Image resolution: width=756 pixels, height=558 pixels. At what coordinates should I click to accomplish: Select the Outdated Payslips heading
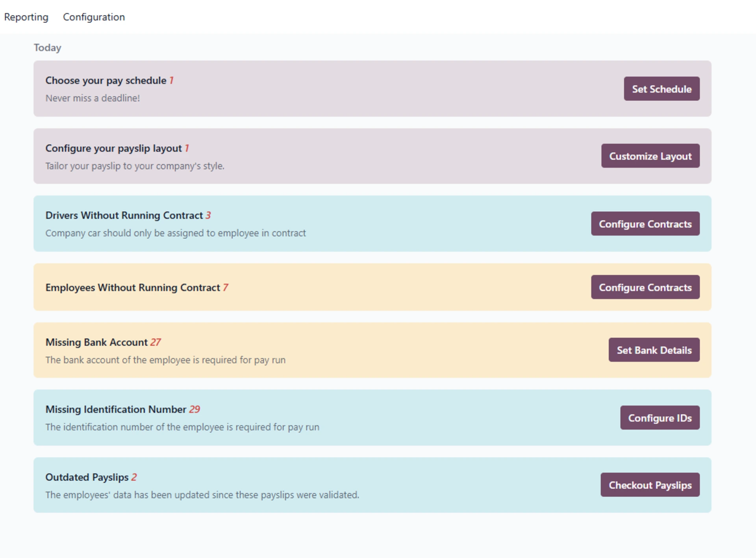click(87, 477)
